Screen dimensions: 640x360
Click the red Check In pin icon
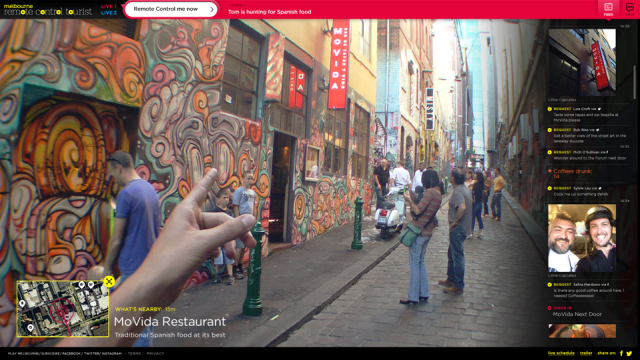pyautogui.click(x=549, y=308)
